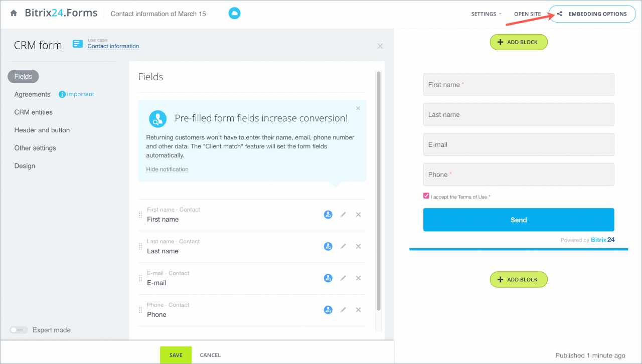The width and height of the screenshot is (642, 364).
Task: Click the E-mail drag handle
Action: (x=140, y=278)
